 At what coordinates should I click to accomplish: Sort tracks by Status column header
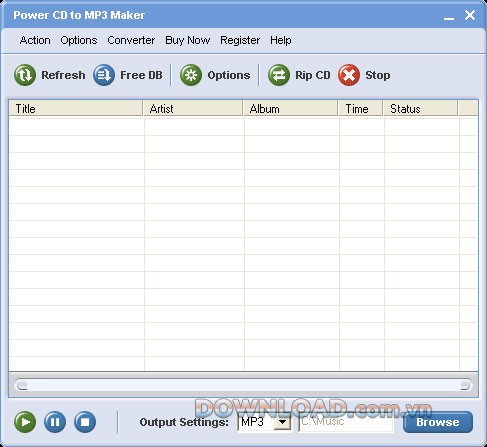pos(421,109)
